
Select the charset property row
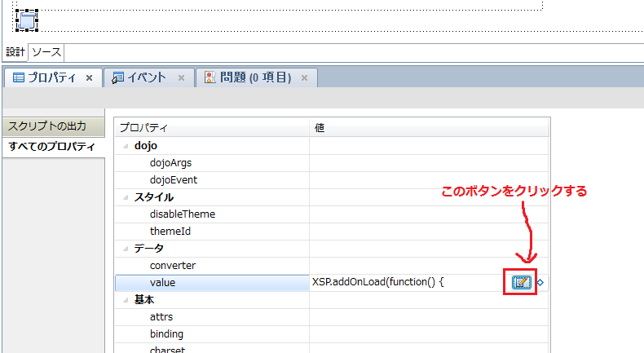(212, 348)
